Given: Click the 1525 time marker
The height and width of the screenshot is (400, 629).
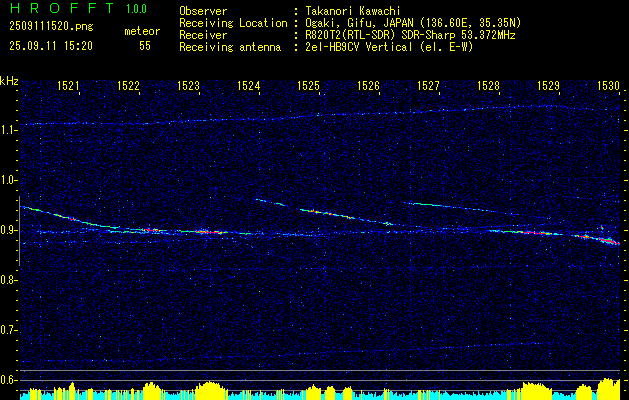Looking at the screenshot, I should pos(308,85).
